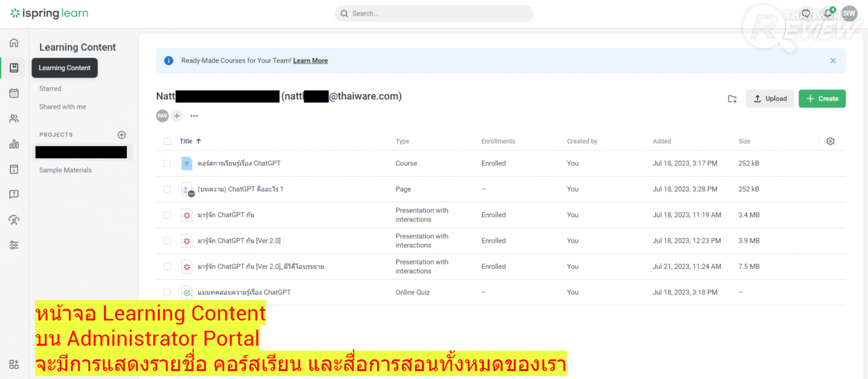The width and height of the screenshot is (868, 379).
Task: Open Sample Materials project
Action: [65, 170]
